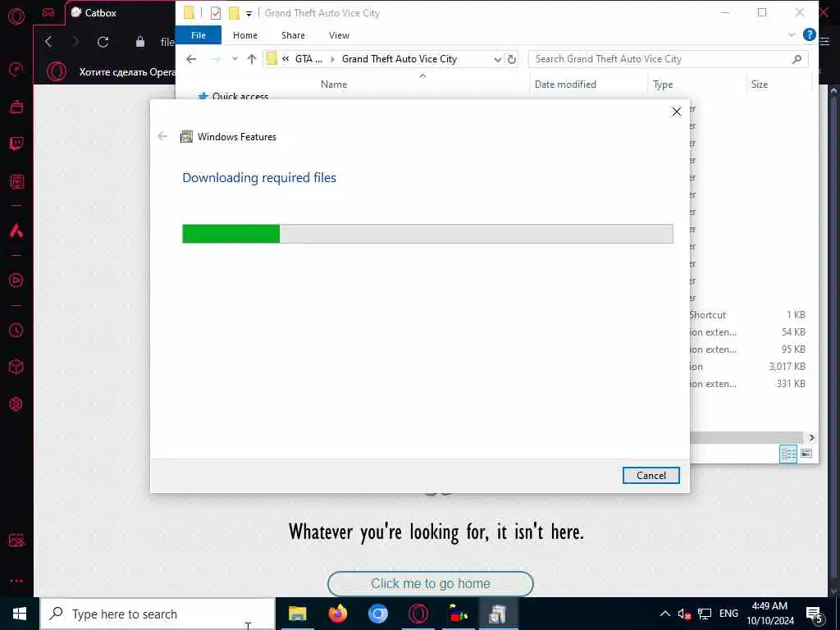Click the GTA breadcrumb in address bar
The image size is (840, 630).
pos(308,59)
